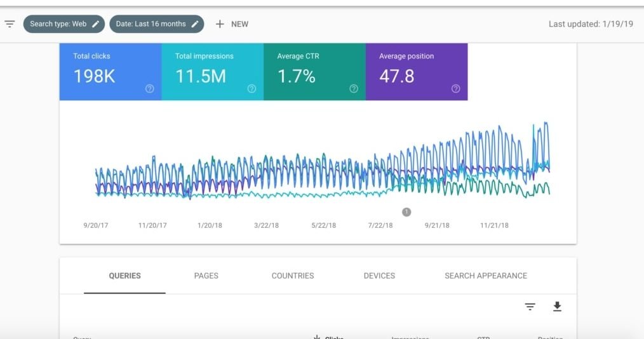Viewport: 644px width, 339px height.
Task: Click the 11/20/17 axis date label
Action: (152, 225)
